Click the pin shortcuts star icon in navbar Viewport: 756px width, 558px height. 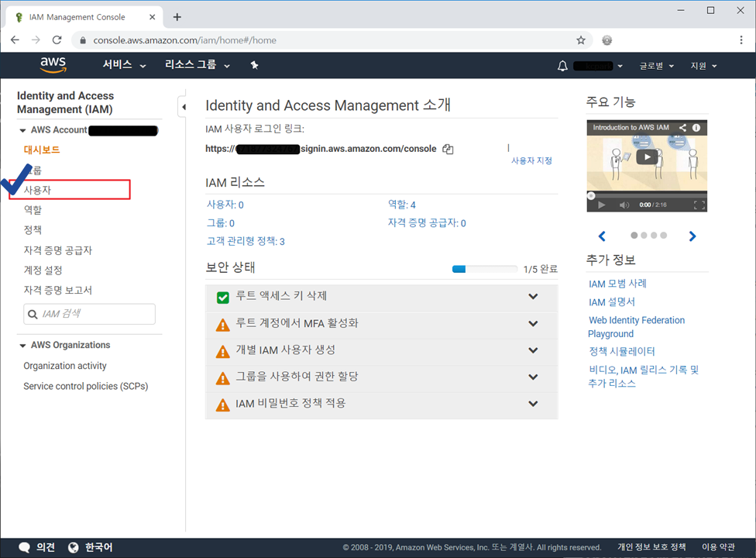pyautogui.click(x=255, y=65)
